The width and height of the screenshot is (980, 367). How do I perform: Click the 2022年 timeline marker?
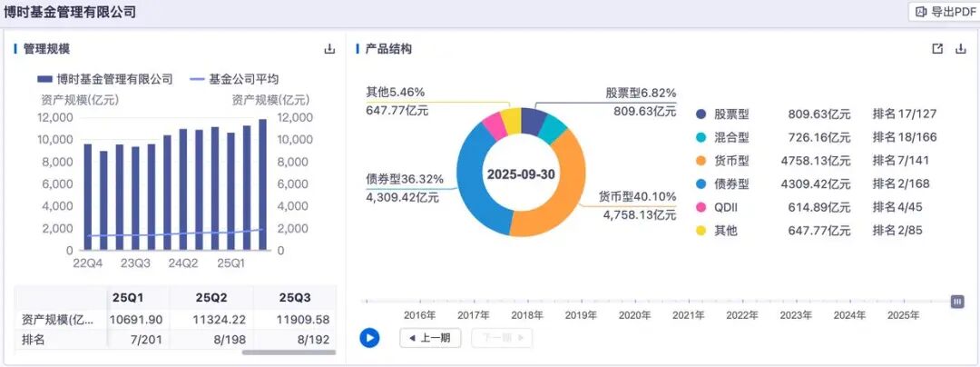(x=742, y=315)
